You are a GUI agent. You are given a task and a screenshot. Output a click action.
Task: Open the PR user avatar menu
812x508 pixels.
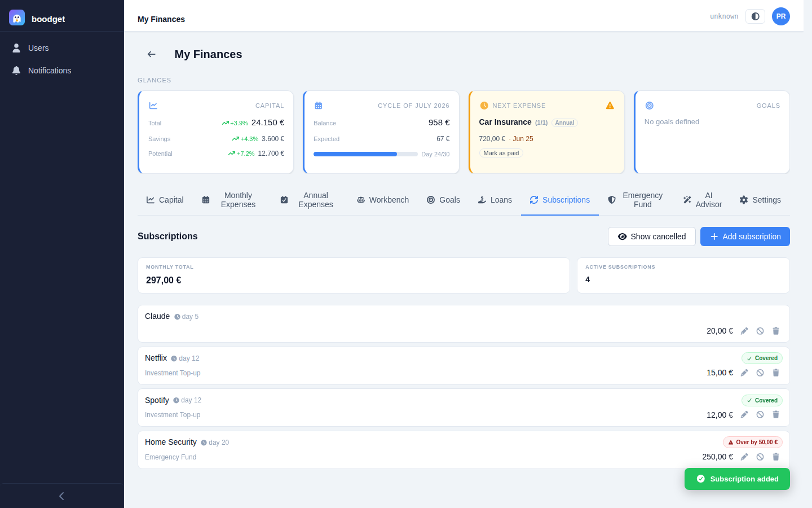(781, 16)
